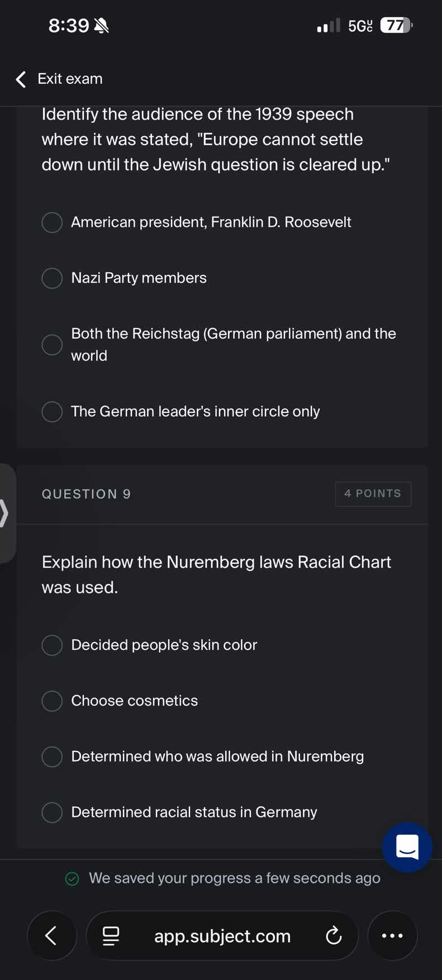Image resolution: width=442 pixels, height=980 pixels.
Task: Tap the back chevron next to Exit exam
Action: 20,79
